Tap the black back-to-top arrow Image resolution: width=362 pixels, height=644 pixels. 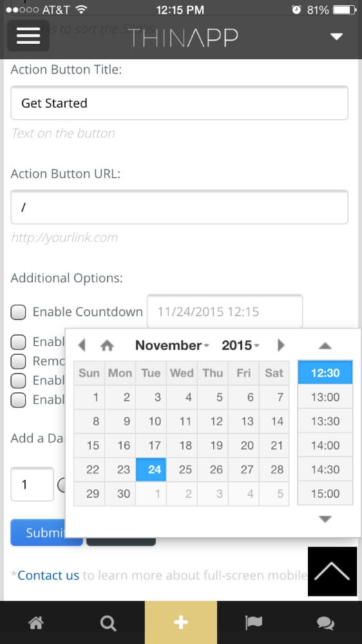tap(332, 571)
